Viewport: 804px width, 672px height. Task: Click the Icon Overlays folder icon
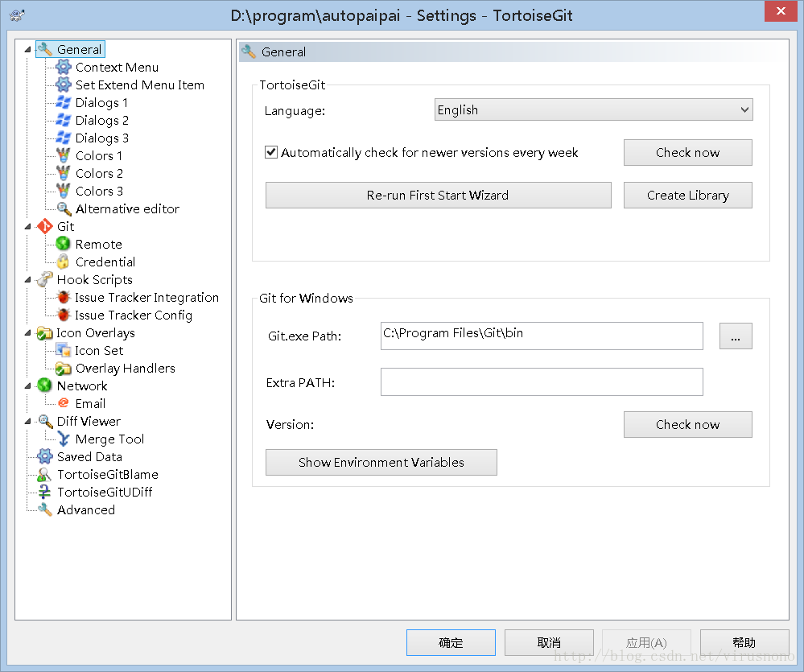point(45,332)
